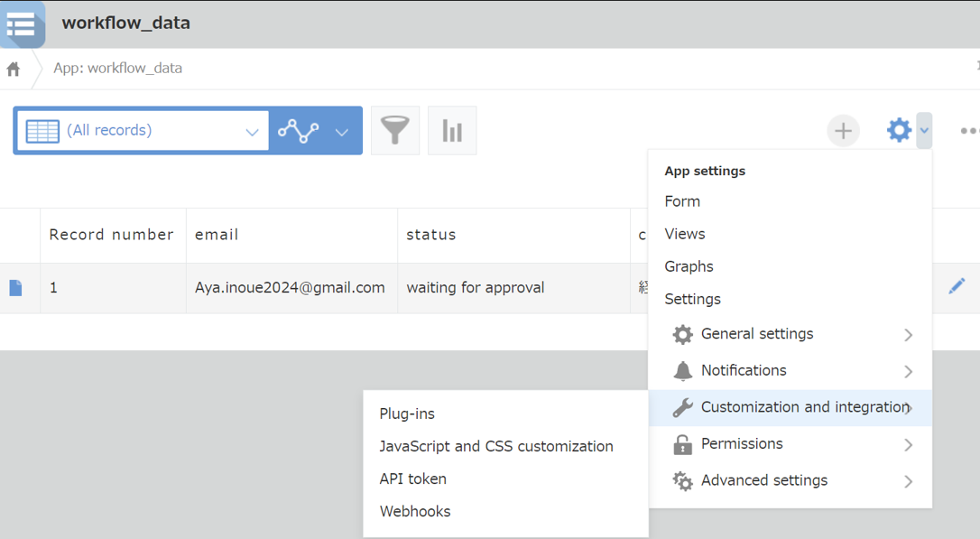Image resolution: width=980 pixels, height=539 pixels.
Task: Open the filter funnel icon
Action: (395, 131)
